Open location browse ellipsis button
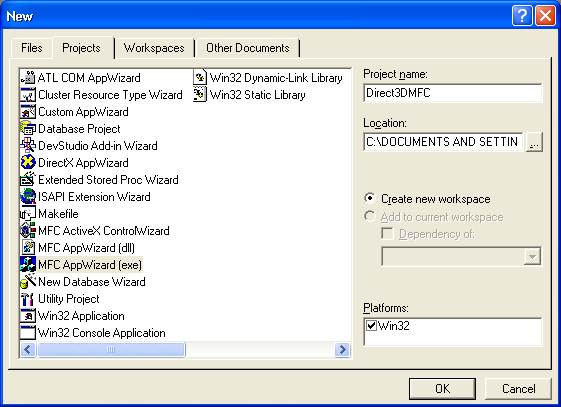Image resolution: width=561 pixels, height=407 pixels. (x=534, y=142)
